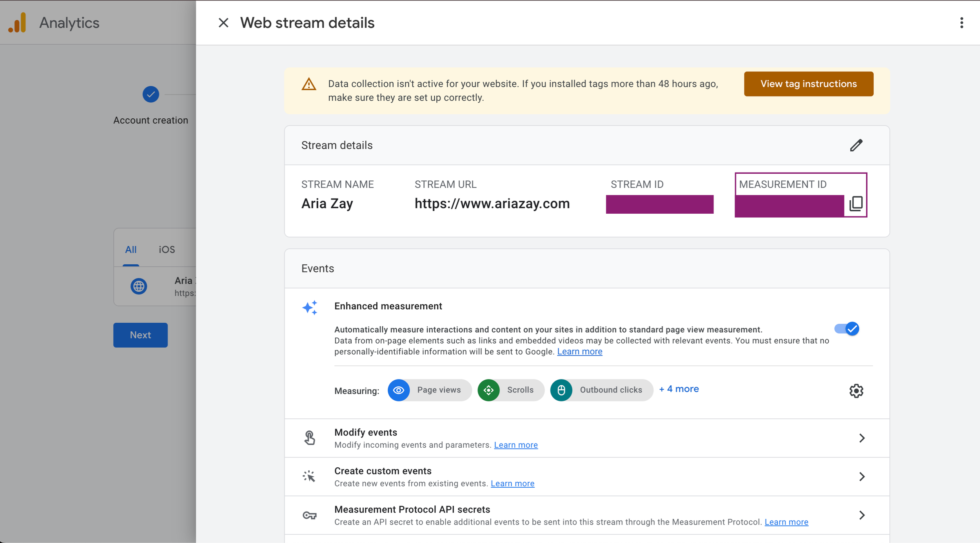Screen dimensions: 980x543
Task: Toggle Enhanced measurement switch off
Action: point(847,329)
